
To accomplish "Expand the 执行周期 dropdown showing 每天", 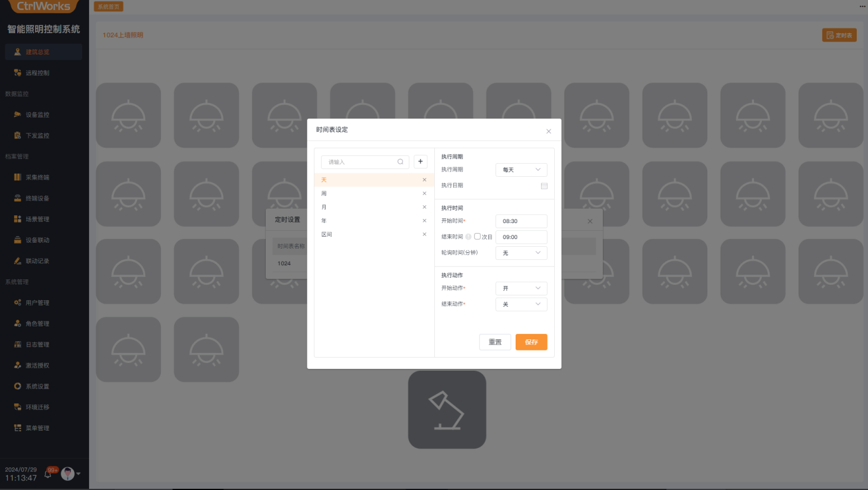I will tap(521, 170).
